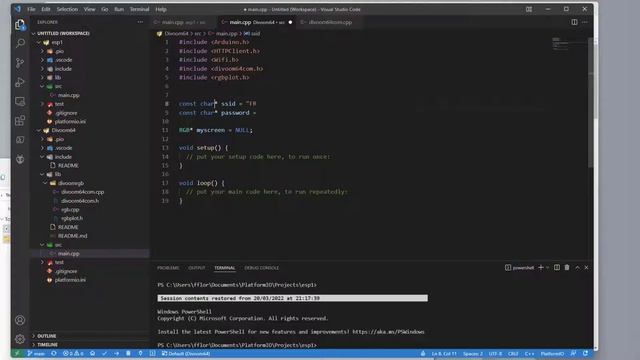640x360 pixels.
Task: Click the PlatformIO Clean trash icon in status bar
Action: tap(128, 353)
